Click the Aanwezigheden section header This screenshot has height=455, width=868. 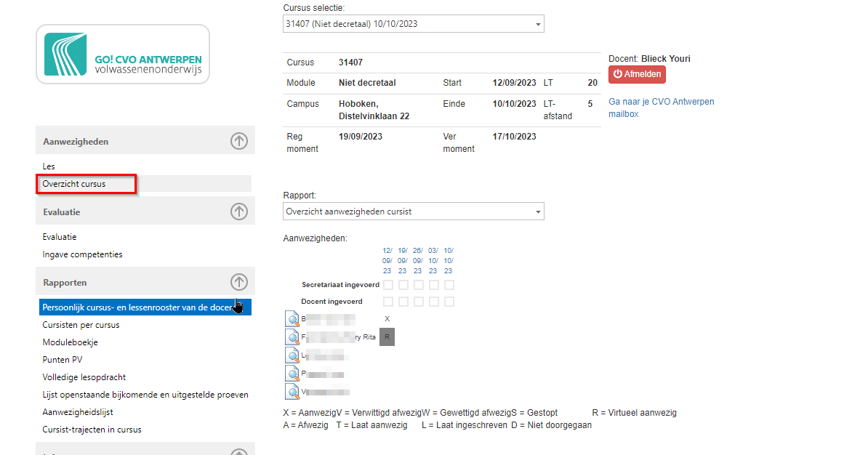point(145,141)
